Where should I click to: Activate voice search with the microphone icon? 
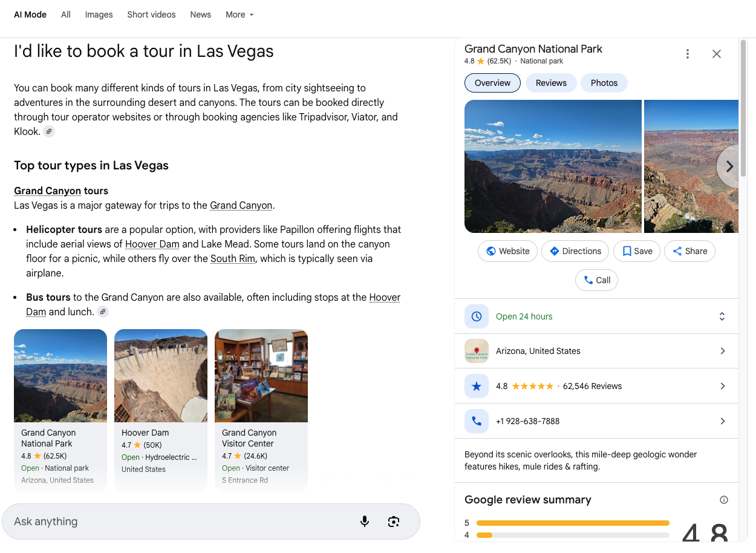365,521
